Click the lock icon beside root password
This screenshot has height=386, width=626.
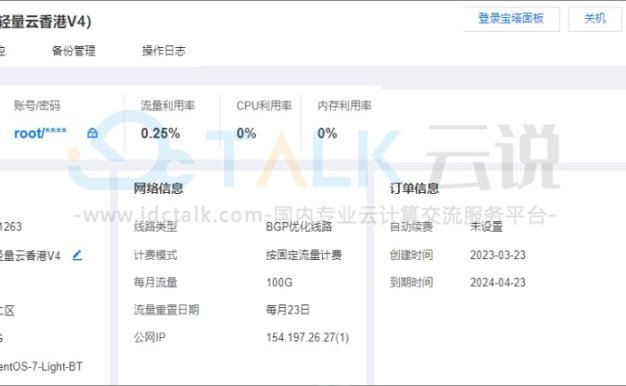pos(92,133)
